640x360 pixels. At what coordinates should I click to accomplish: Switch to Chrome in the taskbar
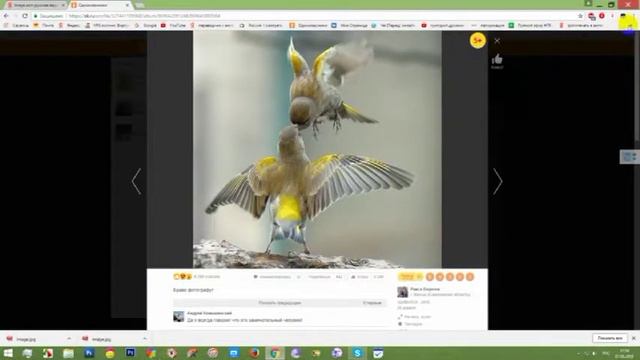click(275, 353)
